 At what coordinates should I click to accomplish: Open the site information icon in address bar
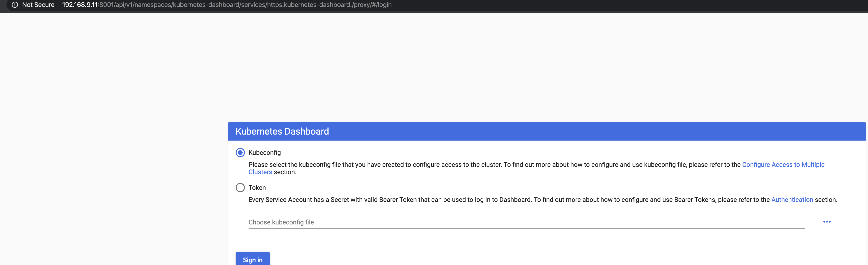point(15,5)
